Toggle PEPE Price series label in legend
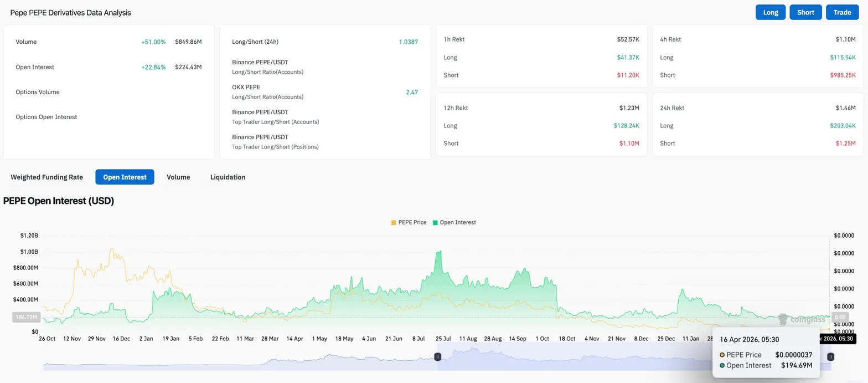 (412, 222)
